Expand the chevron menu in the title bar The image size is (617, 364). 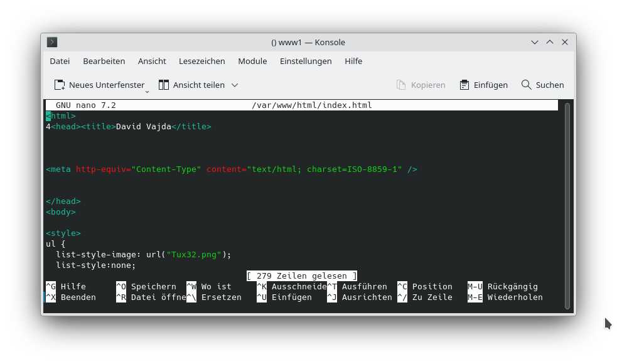(534, 42)
